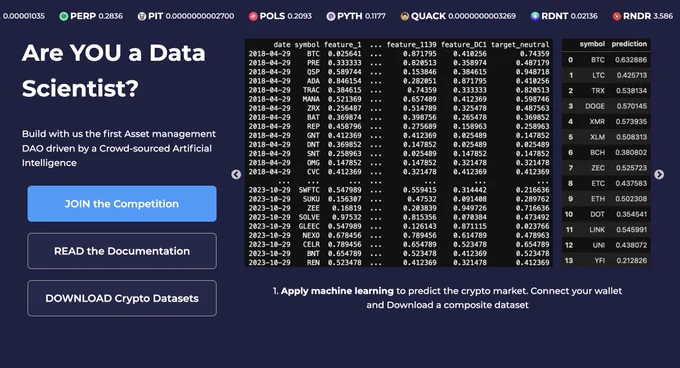Image resolution: width=680 pixels, height=368 pixels.
Task: Click the MANA row in dataset table
Action: [399, 99]
